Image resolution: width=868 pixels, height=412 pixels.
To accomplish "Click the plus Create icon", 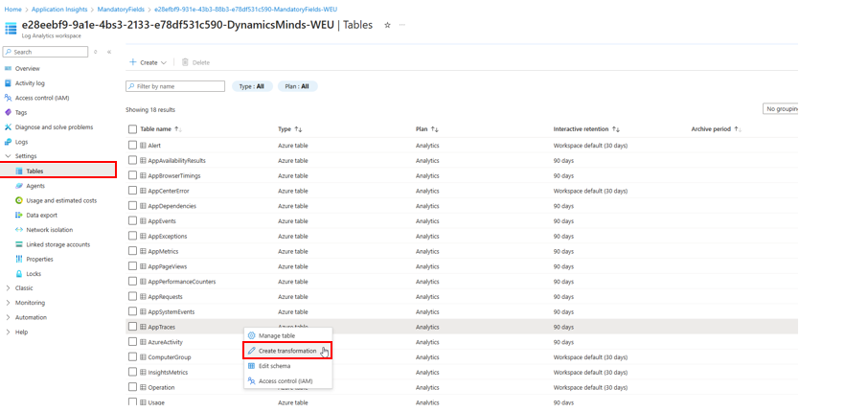I will (x=133, y=62).
